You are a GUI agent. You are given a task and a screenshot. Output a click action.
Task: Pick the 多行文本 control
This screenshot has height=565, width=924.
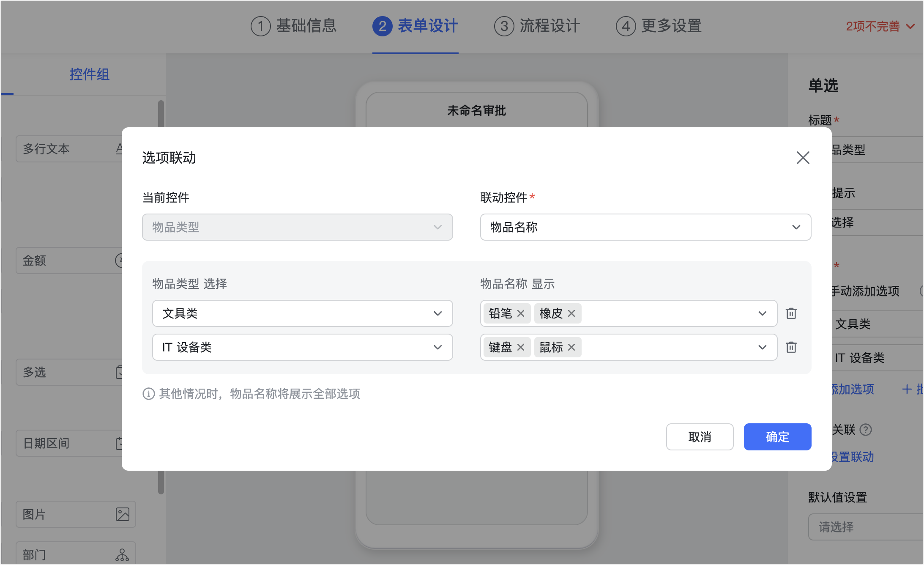[x=69, y=149]
